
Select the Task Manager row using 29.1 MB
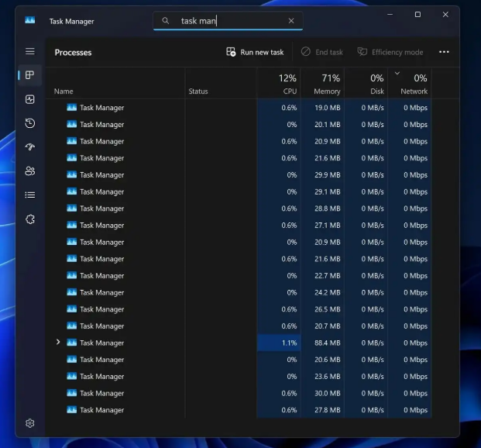[239, 191]
